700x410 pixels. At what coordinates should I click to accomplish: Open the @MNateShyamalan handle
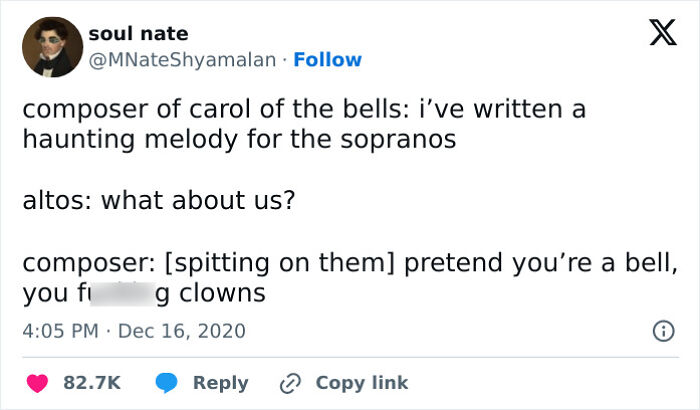coord(182,60)
